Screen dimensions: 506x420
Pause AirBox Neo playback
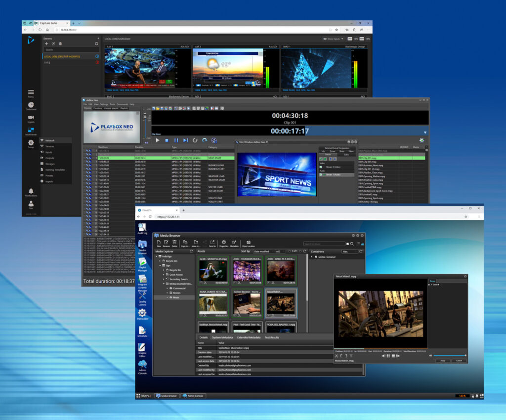pos(176,140)
